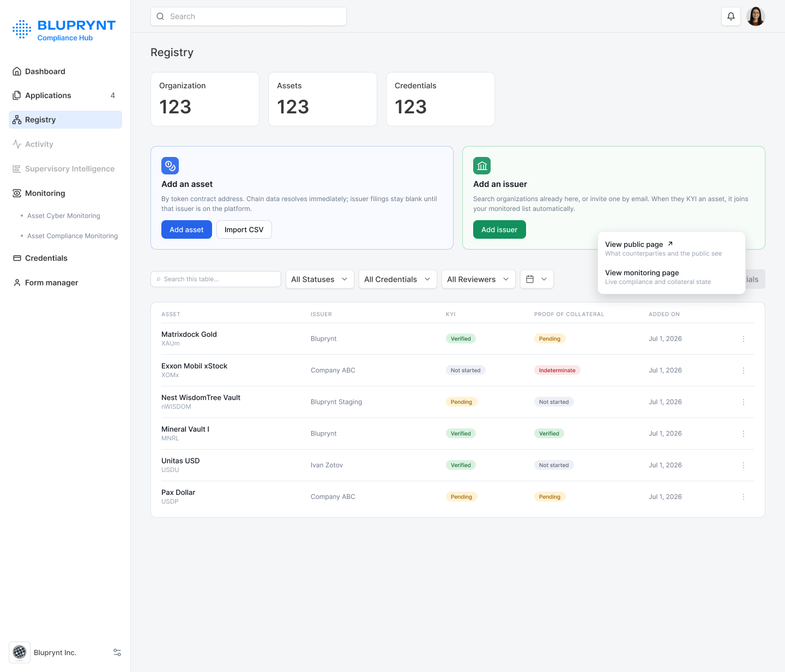The image size is (785, 672).
Task: Click the Credentials count card
Action: pos(440,99)
